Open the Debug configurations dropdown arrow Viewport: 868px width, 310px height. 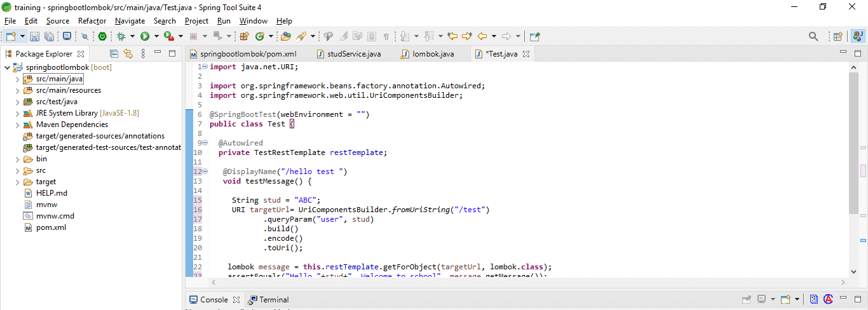(x=132, y=37)
